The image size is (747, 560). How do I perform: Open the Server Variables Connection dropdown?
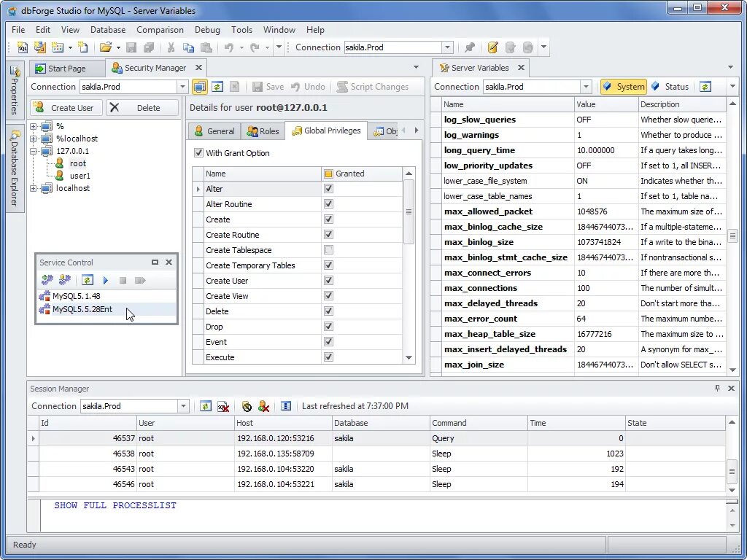[586, 87]
